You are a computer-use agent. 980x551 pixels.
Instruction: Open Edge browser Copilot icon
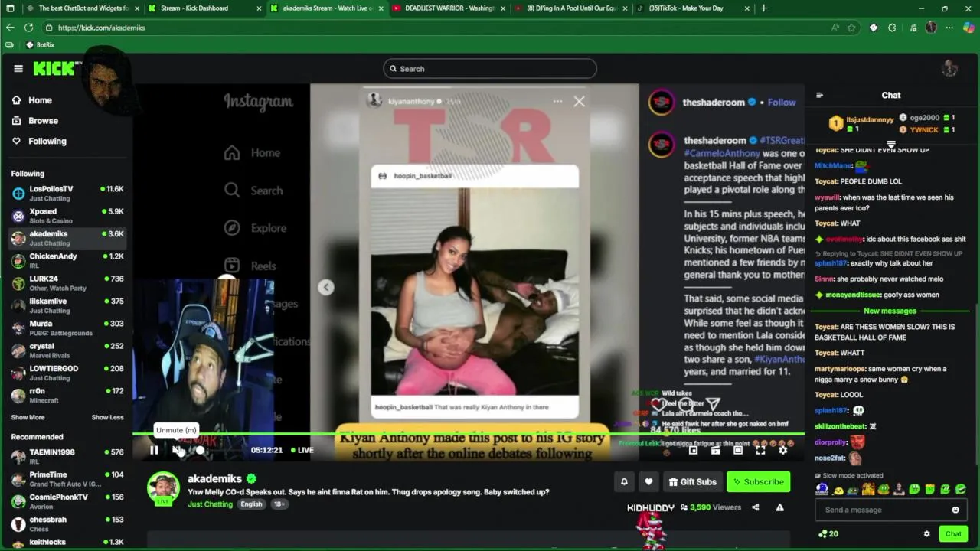click(x=969, y=28)
